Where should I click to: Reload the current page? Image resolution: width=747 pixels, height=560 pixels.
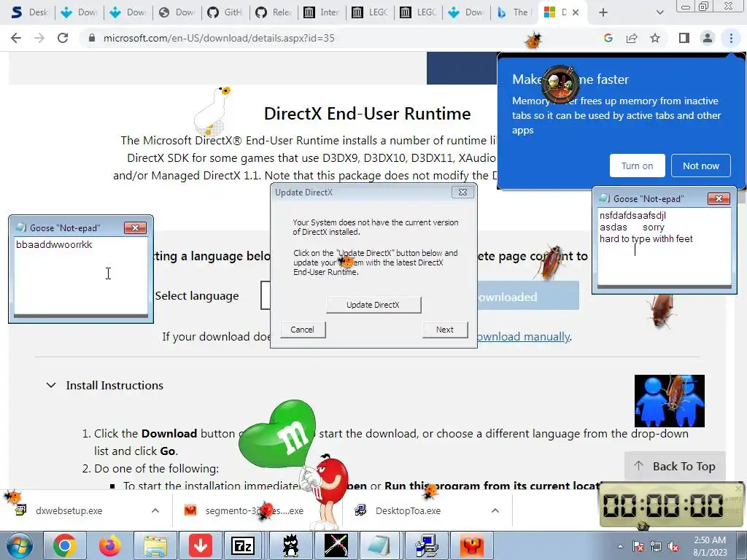click(63, 38)
